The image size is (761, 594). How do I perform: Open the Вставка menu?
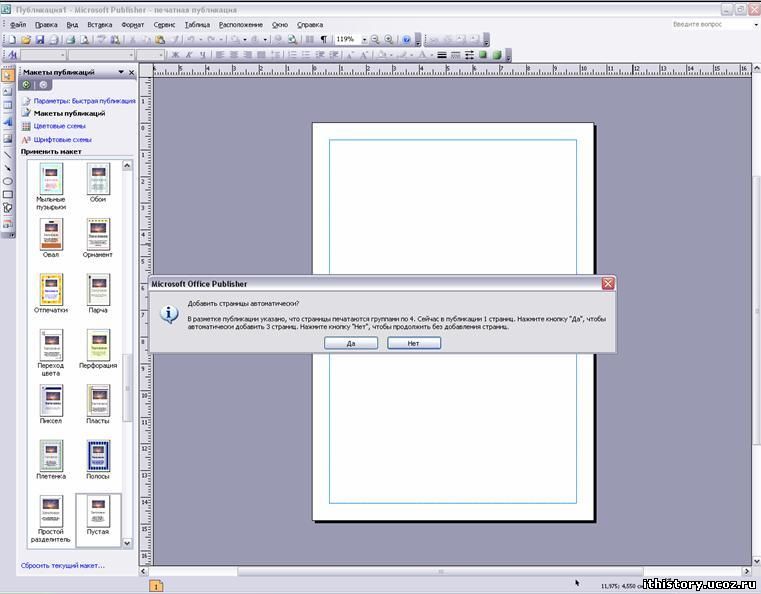99,24
